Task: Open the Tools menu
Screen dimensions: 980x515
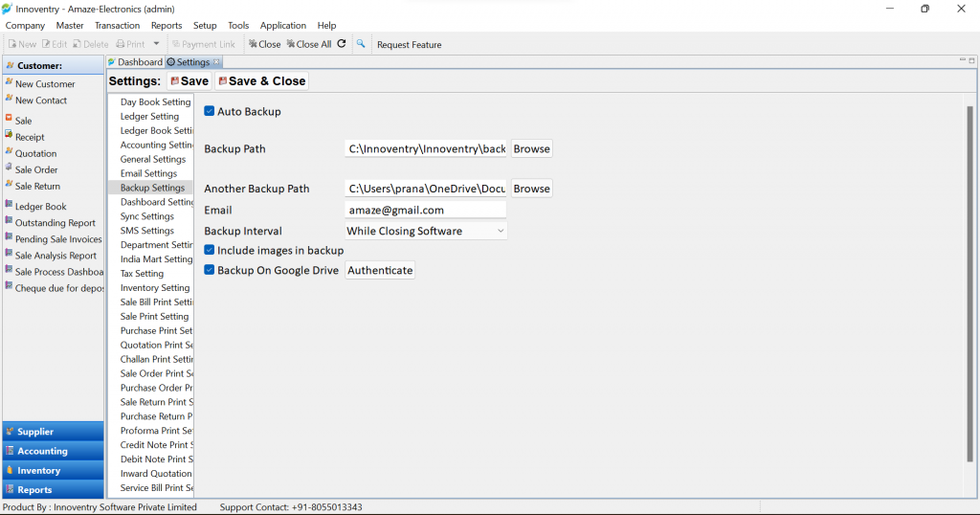Action: pyautogui.click(x=238, y=26)
